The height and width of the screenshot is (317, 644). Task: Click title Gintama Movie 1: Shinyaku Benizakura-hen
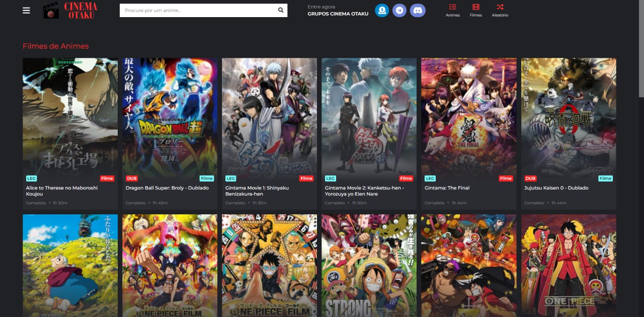pos(257,191)
